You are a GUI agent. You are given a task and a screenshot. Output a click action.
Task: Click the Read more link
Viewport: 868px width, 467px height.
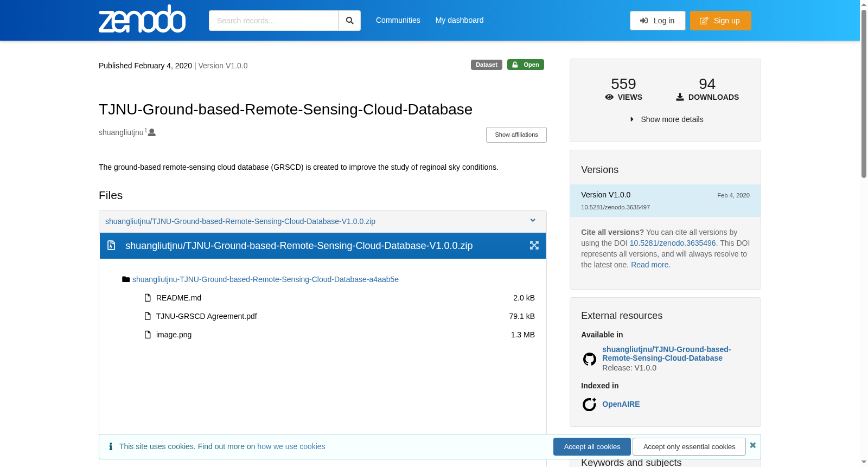(x=650, y=265)
